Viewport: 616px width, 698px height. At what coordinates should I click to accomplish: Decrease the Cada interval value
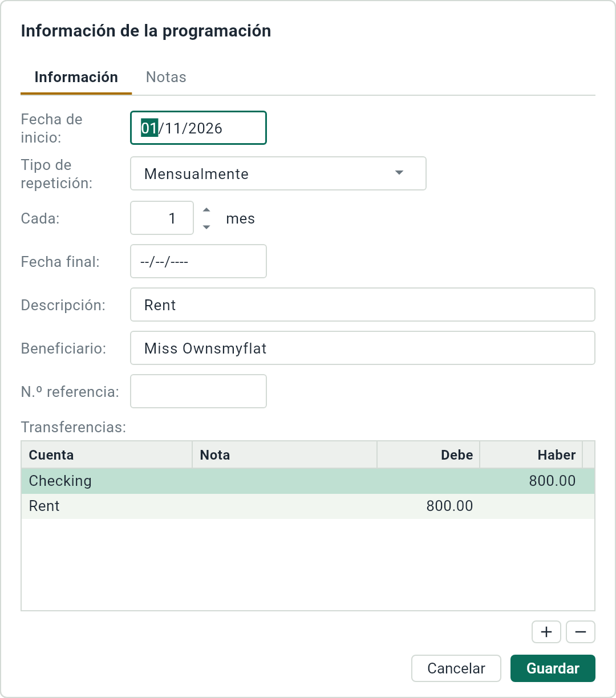[x=206, y=226]
